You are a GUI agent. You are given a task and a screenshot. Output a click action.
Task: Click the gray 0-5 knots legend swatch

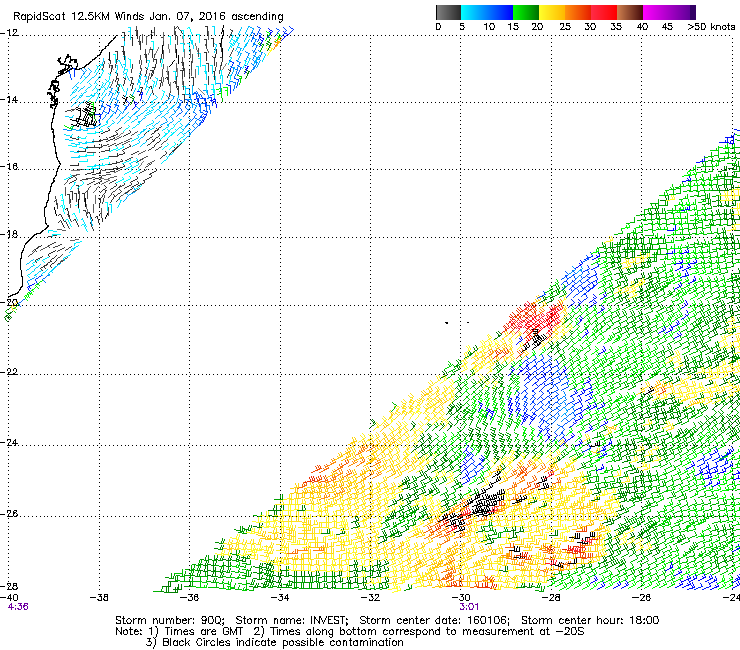point(448,12)
